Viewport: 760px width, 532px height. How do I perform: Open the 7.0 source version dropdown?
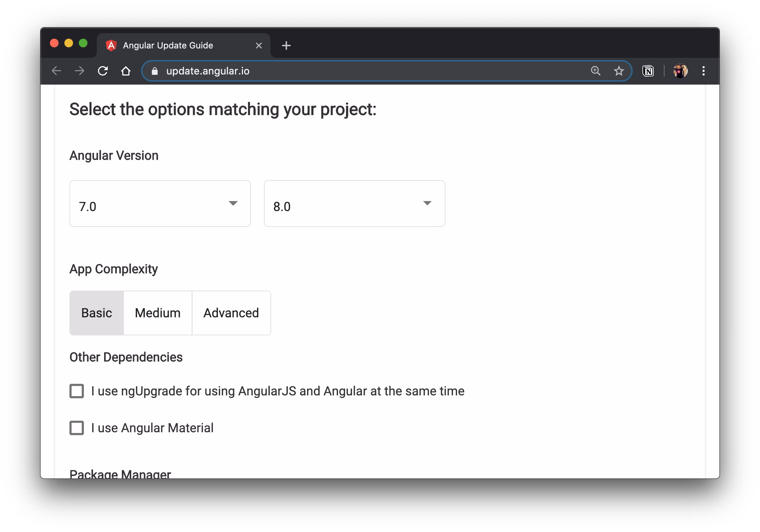tap(160, 203)
